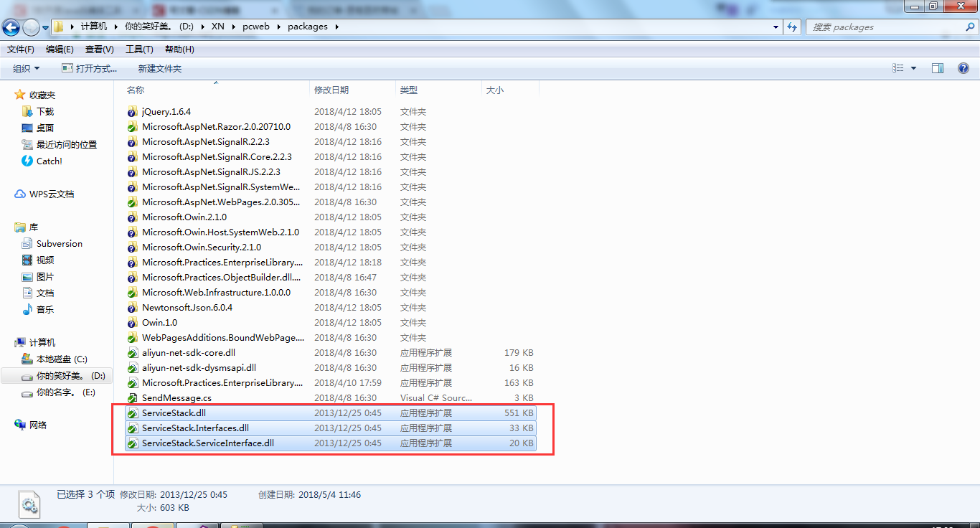This screenshot has width=980, height=528.
Task: Click the change view icon
Action: [898, 68]
